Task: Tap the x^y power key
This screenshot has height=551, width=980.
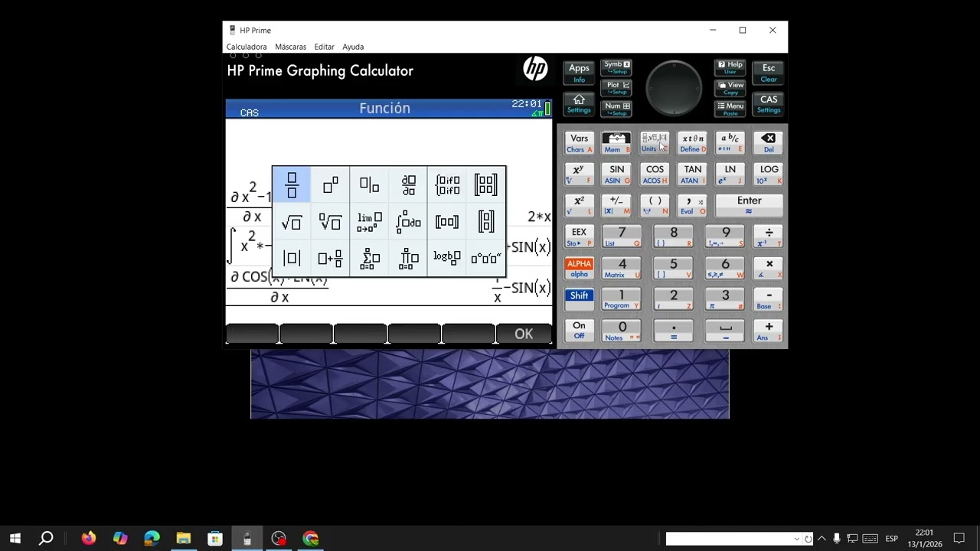Action: pyautogui.click(x=579, y=174)
